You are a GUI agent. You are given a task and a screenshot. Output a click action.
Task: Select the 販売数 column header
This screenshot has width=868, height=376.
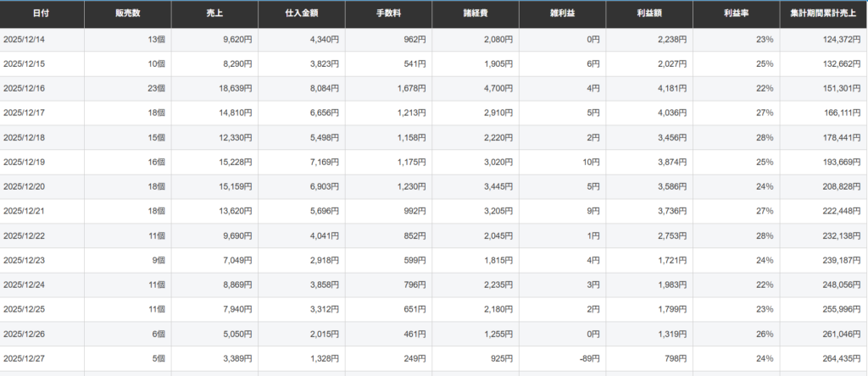127,14
